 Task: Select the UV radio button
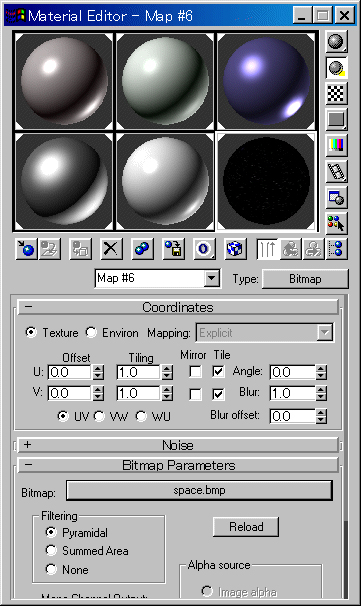(63, 416)
